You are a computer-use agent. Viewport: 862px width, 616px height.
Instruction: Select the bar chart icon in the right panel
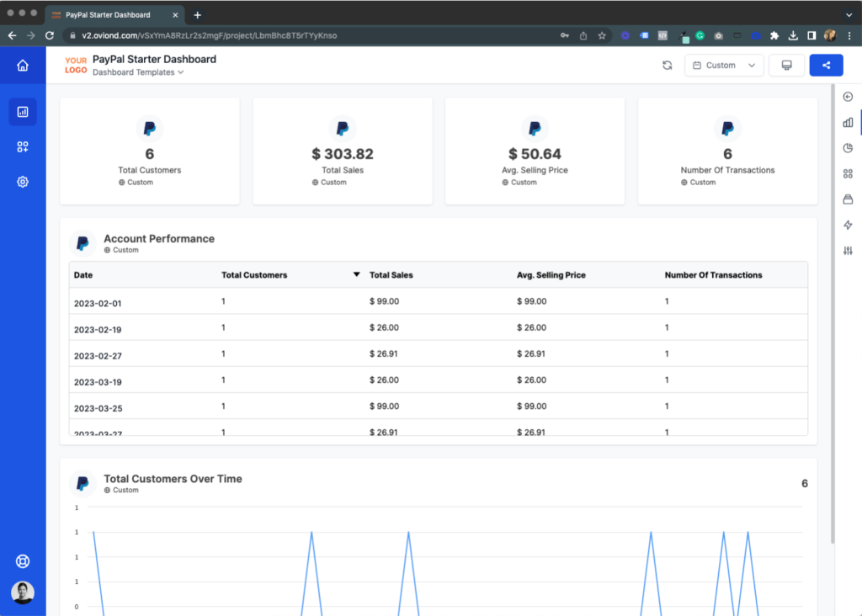pos(848,123)
